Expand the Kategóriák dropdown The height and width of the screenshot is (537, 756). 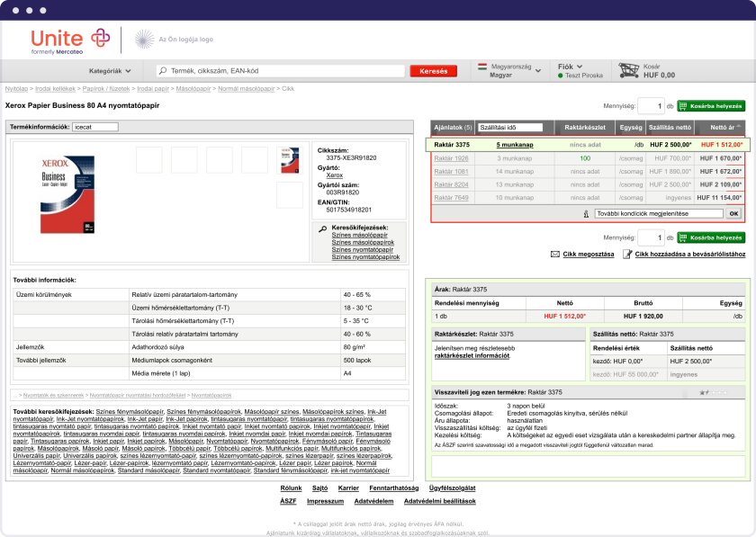click(x=110, y=70)
